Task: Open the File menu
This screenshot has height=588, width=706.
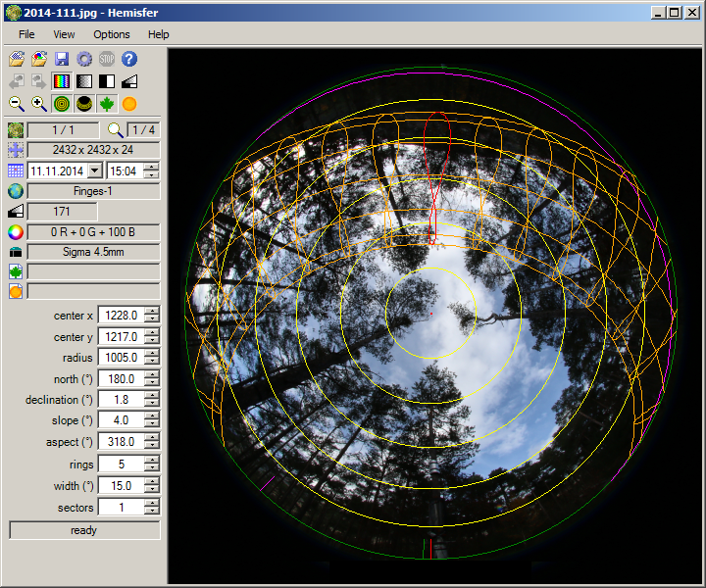Action: 26,34
